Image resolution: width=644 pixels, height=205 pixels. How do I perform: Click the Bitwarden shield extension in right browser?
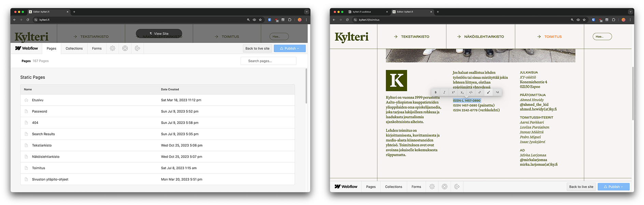pos(593,20)
